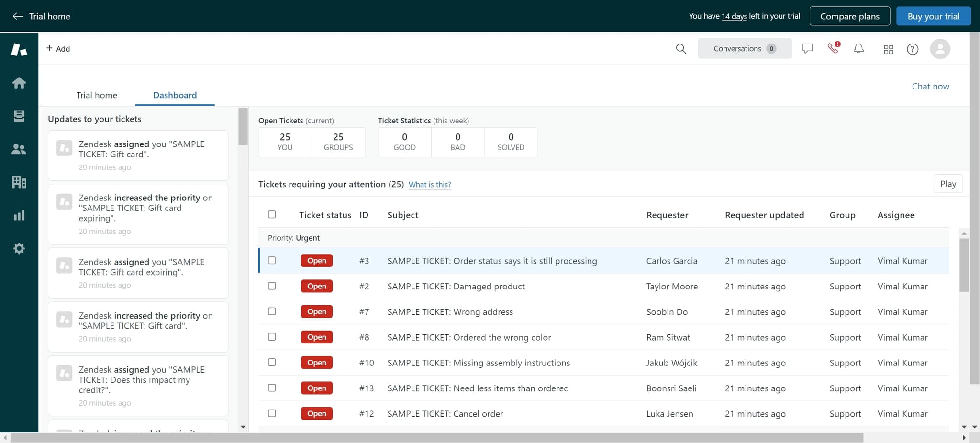This screenshot has width=980, height=443.
Task: Open the notifications bell icon
Action: [858, 48]
